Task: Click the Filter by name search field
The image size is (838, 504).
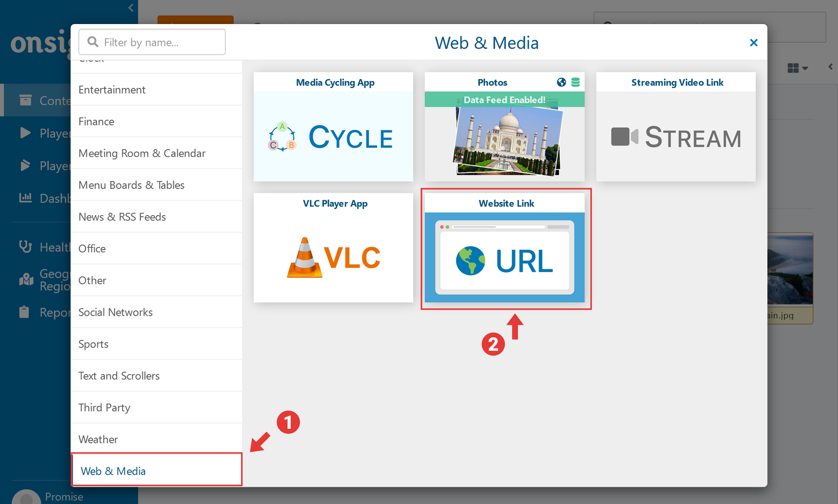Action: point(157,42)
